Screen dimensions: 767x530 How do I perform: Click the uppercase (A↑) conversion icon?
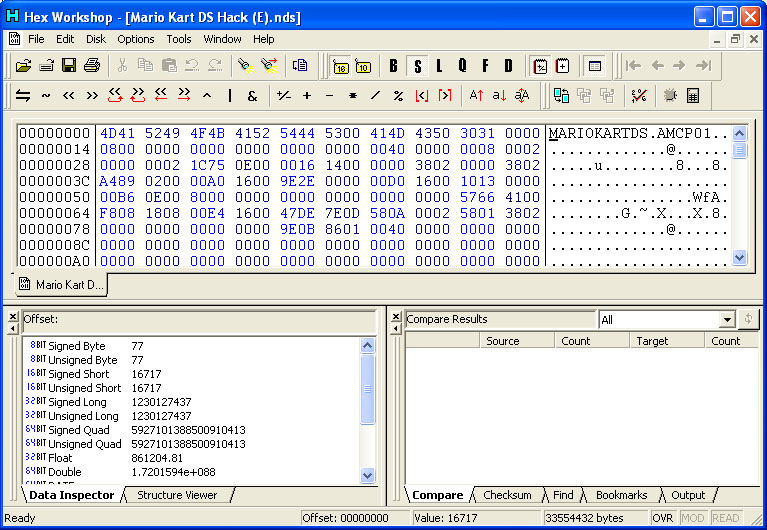click(x=476, y=95)
